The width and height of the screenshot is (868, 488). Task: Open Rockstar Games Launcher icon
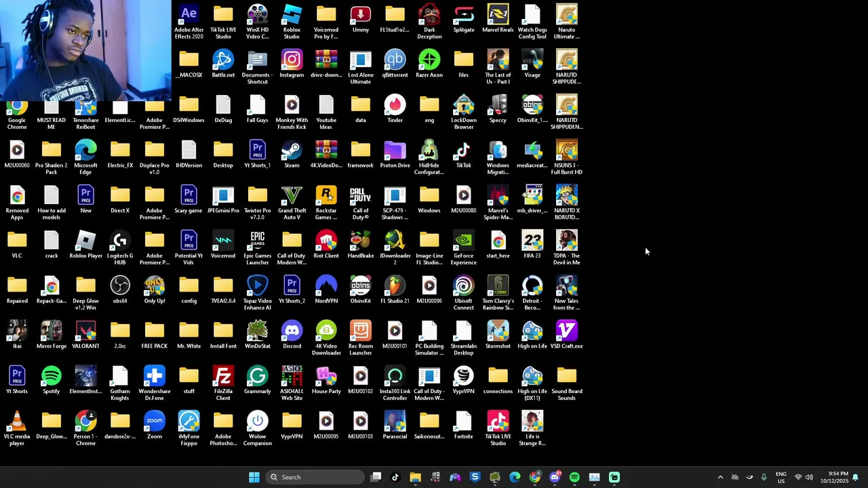(326, 203)
